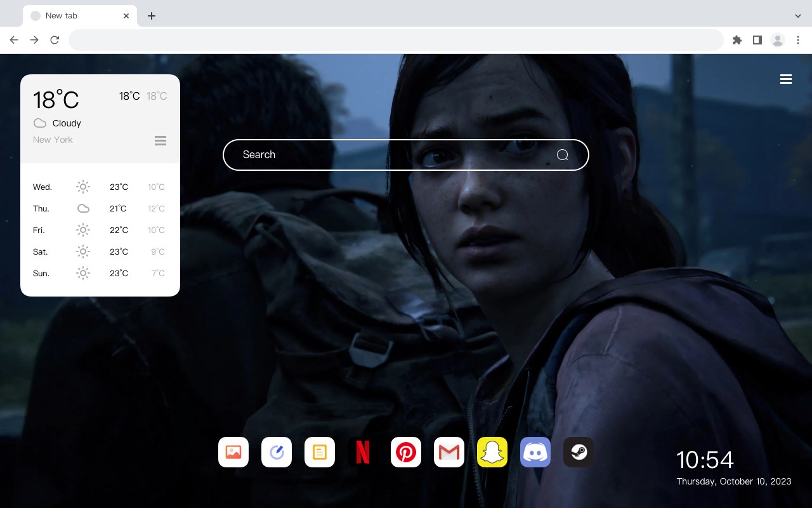This screenshot has width=812, height=508.
Task: Click the Cloudy condition text
Action: [67, 123]
